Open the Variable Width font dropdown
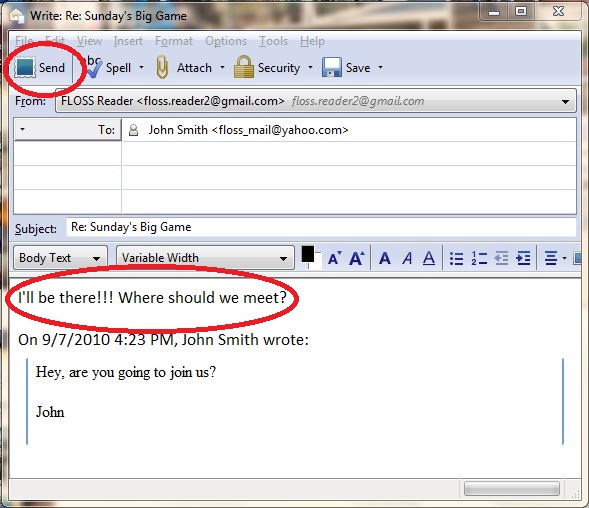Screen dimensions: 589x508 (205, 258)
